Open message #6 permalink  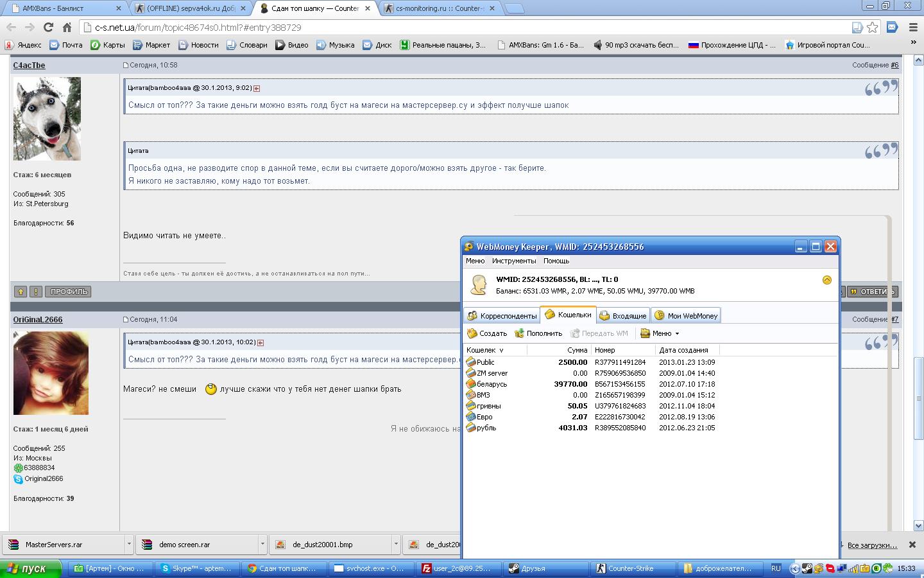click(894, 65)
